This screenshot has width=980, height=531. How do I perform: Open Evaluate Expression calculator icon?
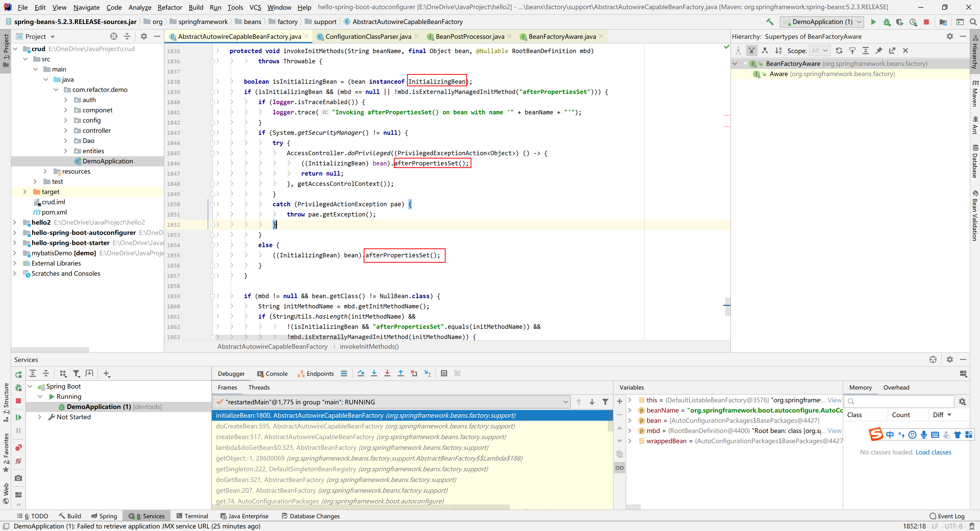click(444, 373)
